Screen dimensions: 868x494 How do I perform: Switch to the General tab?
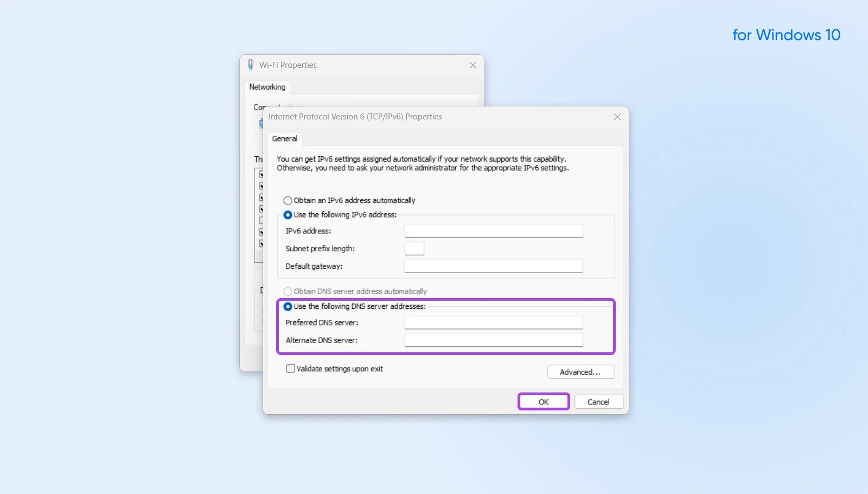coord(285,139)
